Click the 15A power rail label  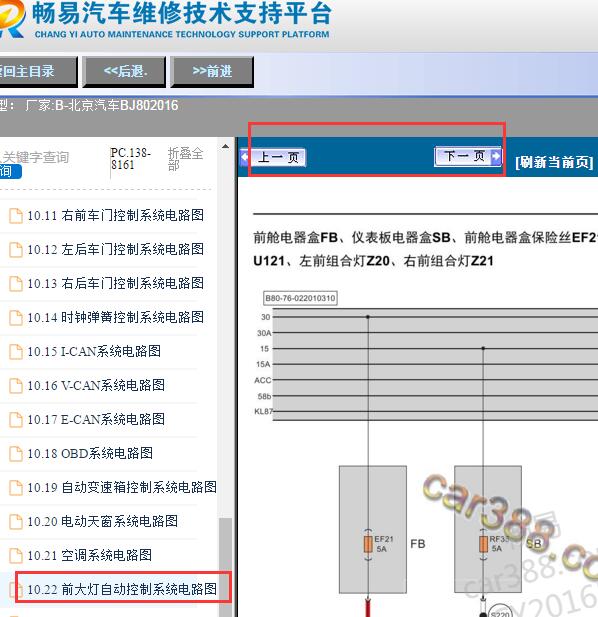[x=263, y=364]
